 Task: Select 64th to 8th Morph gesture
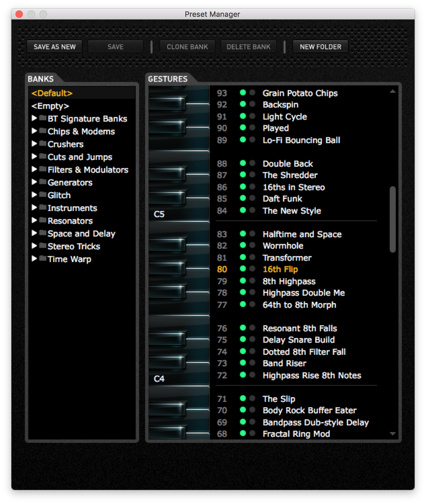tap(299, 305)
